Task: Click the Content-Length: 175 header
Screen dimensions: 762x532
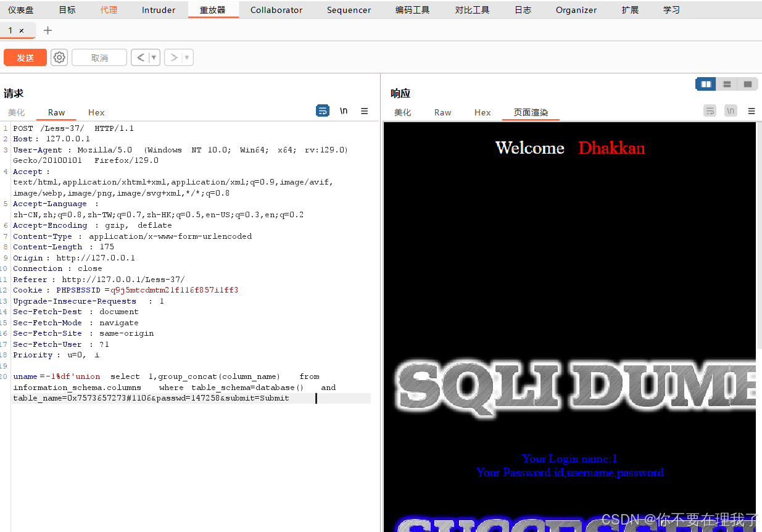Action: 64,247
